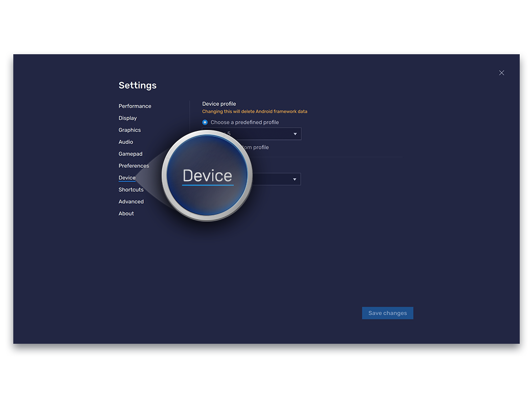Open Preferences in the settings sidebar
Image resolution: width=532 pixels, height=399 pixels.
coord(134,166)
